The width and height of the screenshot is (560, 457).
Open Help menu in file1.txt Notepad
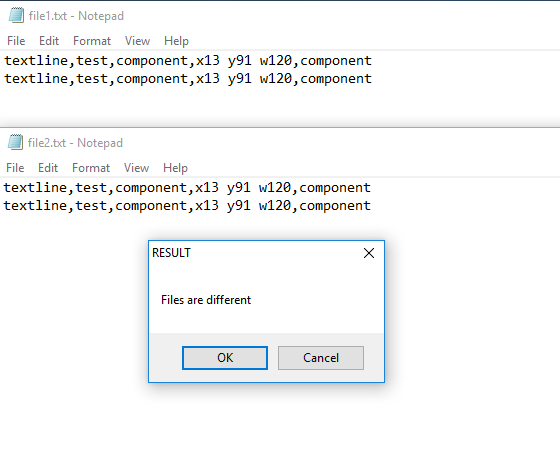176,41
